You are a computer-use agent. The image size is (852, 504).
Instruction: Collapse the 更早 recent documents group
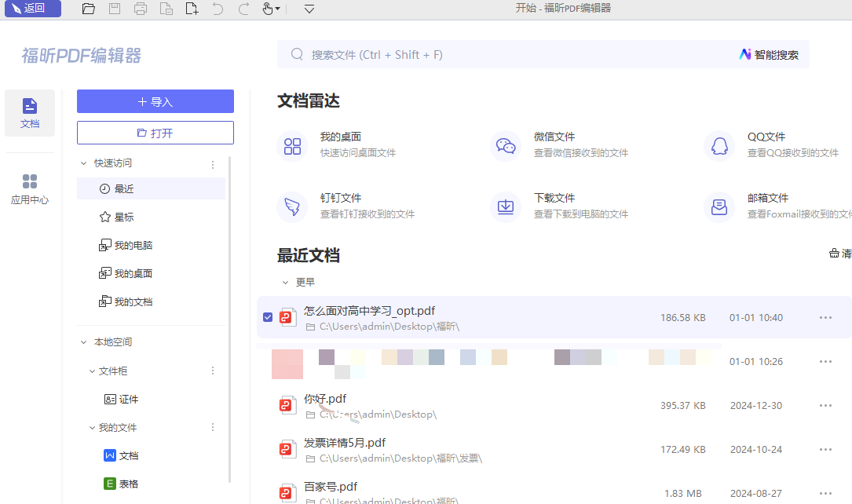click(x=285, y=283)
